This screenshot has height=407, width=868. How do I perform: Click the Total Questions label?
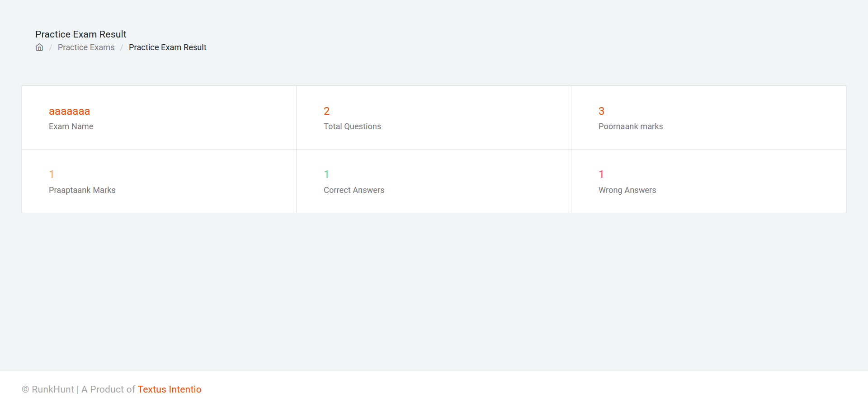click(x=352, y=126)
